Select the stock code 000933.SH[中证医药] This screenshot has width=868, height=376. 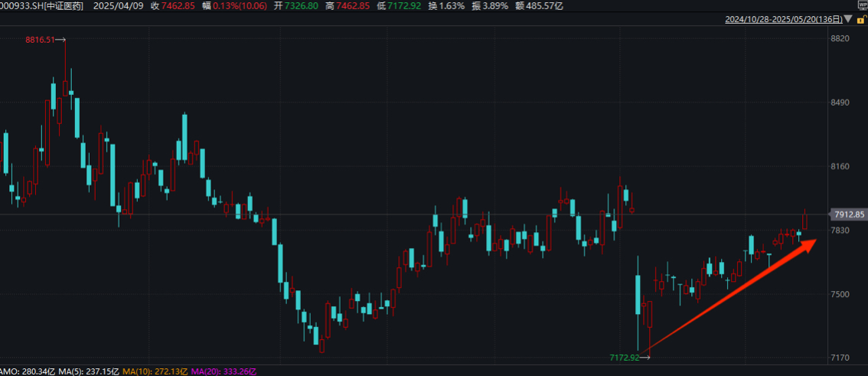41,6
